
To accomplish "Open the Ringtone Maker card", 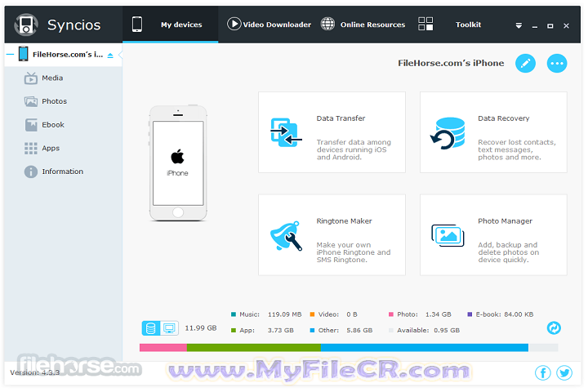I will (332, 235).
